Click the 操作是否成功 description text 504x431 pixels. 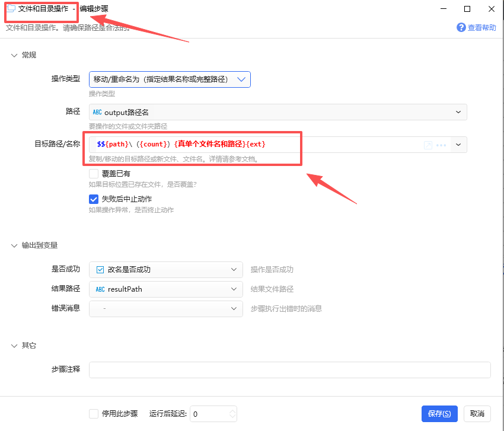coord(272,270)
